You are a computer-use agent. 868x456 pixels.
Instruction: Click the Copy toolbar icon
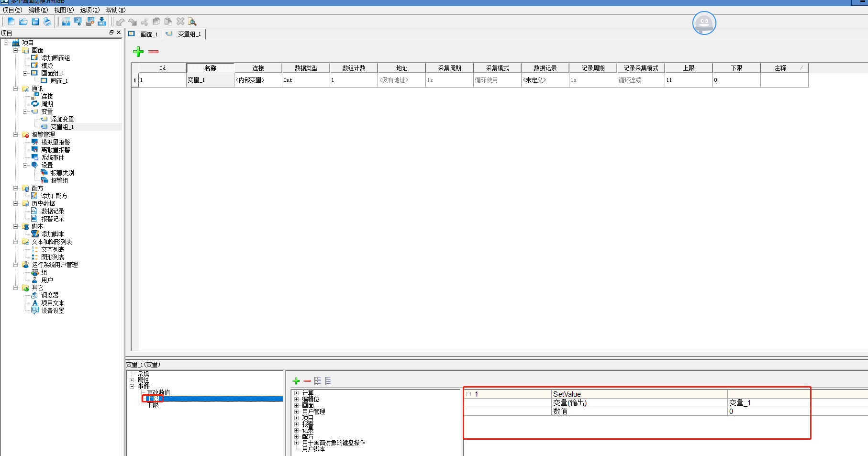coord(156,22)
